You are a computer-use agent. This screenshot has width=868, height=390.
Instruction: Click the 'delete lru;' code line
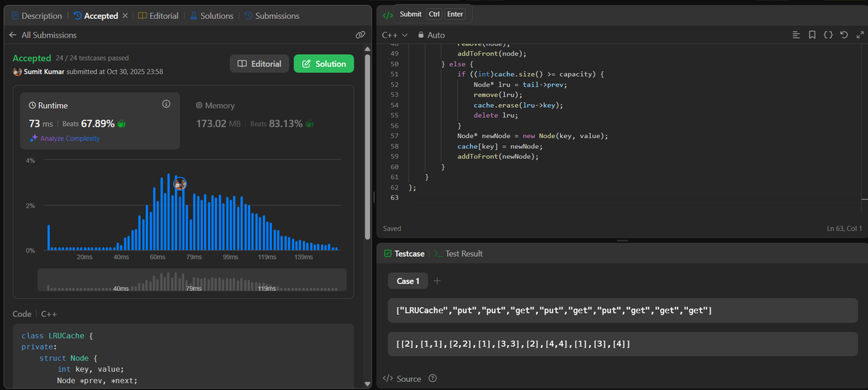[495, 115]
